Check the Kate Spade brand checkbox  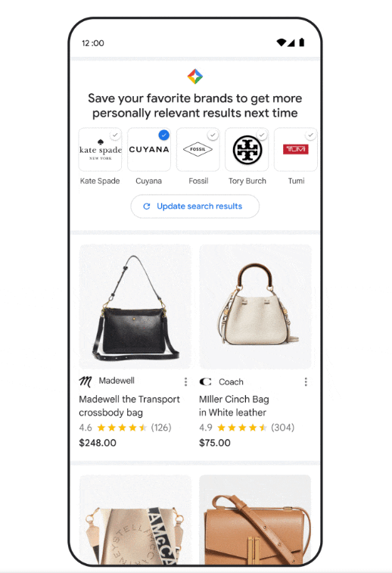[x=115, y=135]
